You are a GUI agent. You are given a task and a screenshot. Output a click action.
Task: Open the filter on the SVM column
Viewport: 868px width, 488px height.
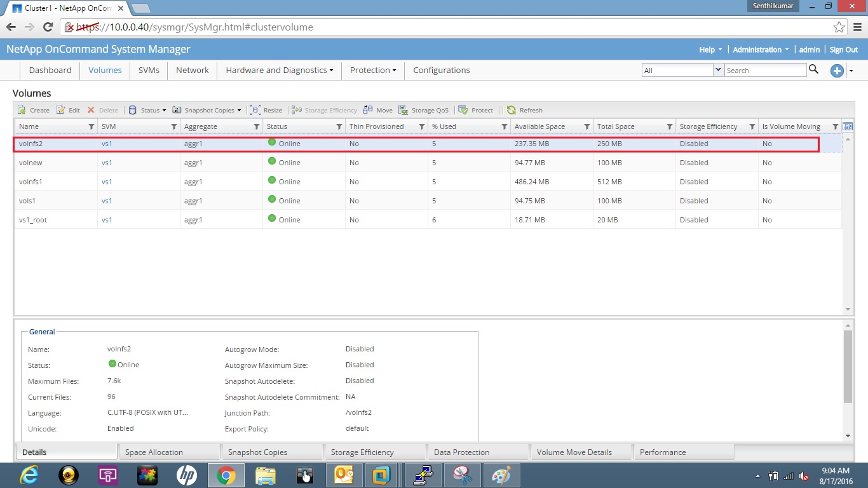[x=175, y=126]
